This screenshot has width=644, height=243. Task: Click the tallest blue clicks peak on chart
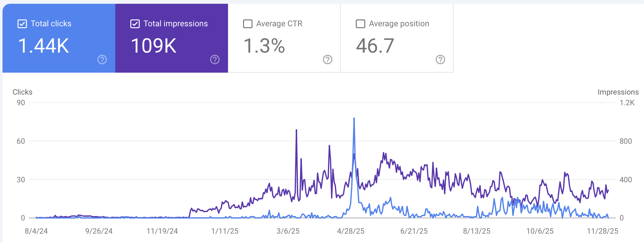(x=354, y=119)
